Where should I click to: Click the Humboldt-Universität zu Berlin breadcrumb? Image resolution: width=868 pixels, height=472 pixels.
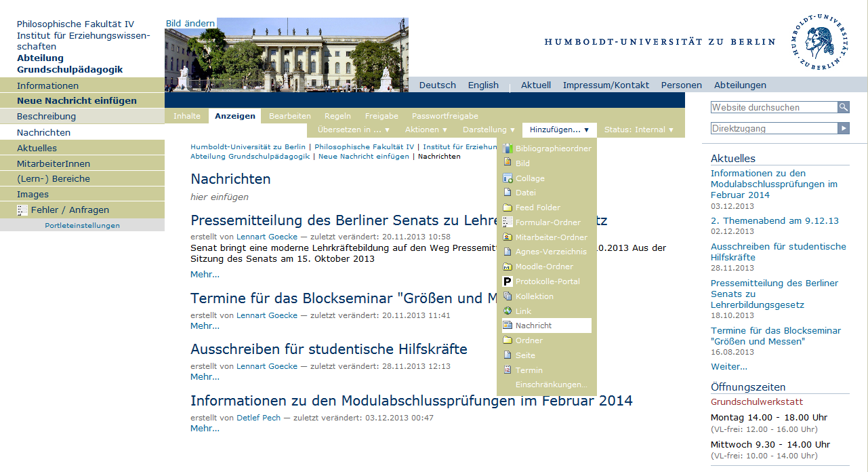pos(248,146)
